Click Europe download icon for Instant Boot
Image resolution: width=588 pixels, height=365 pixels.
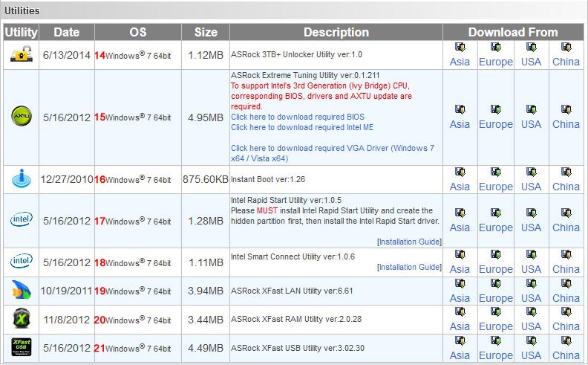(x=495, y=172)
